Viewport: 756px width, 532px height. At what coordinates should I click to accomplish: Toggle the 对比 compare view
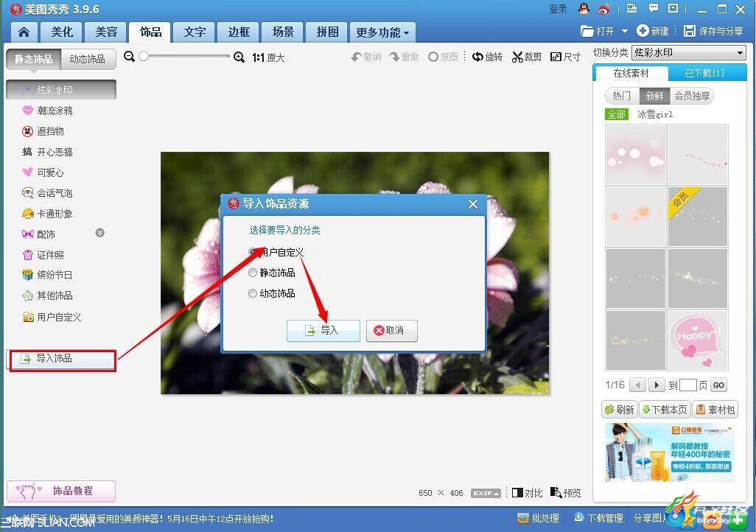527,492
